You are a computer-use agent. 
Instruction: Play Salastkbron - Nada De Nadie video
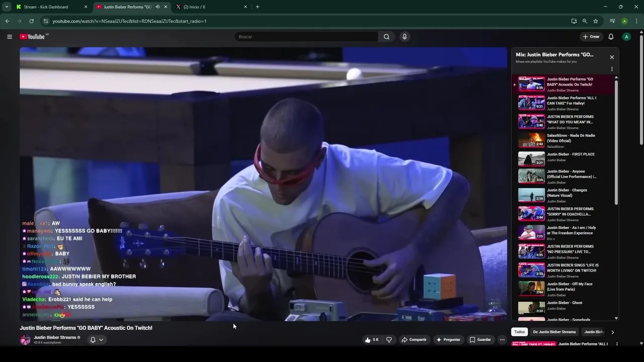click(563, 141)
